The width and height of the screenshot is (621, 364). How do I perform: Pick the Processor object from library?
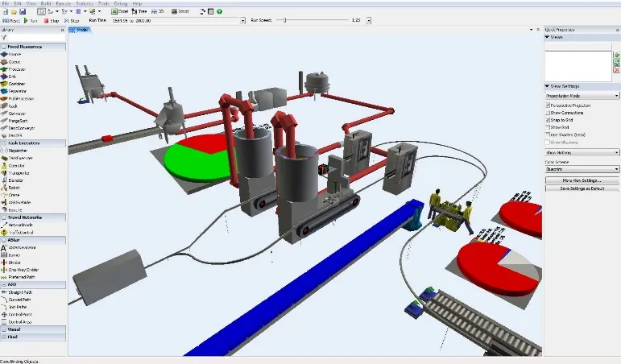16,69
